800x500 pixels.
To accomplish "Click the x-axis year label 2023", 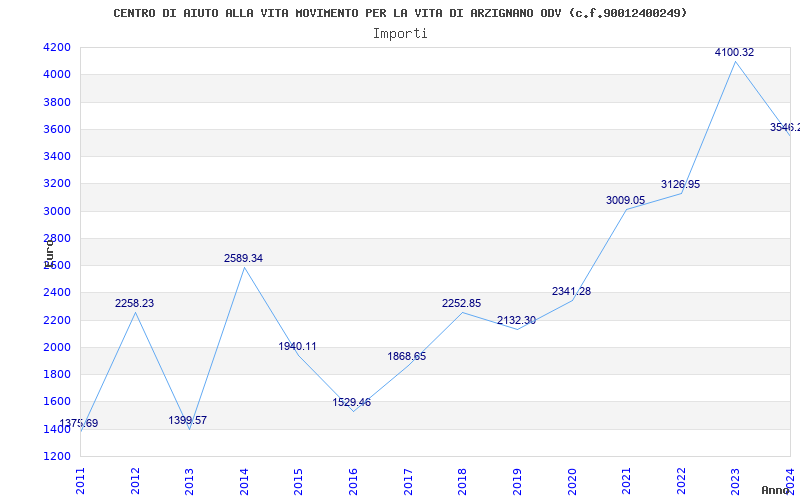I will point(735,481).
